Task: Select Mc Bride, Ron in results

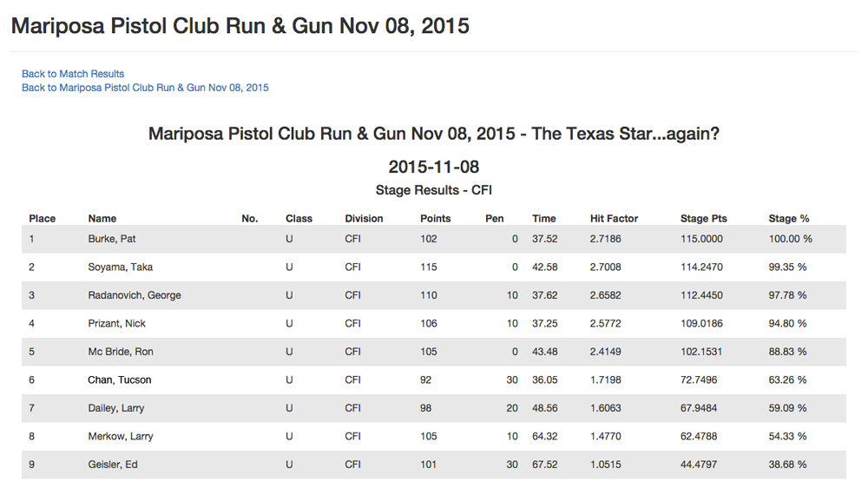Action: pyautogui.click(x=121, y=352)
